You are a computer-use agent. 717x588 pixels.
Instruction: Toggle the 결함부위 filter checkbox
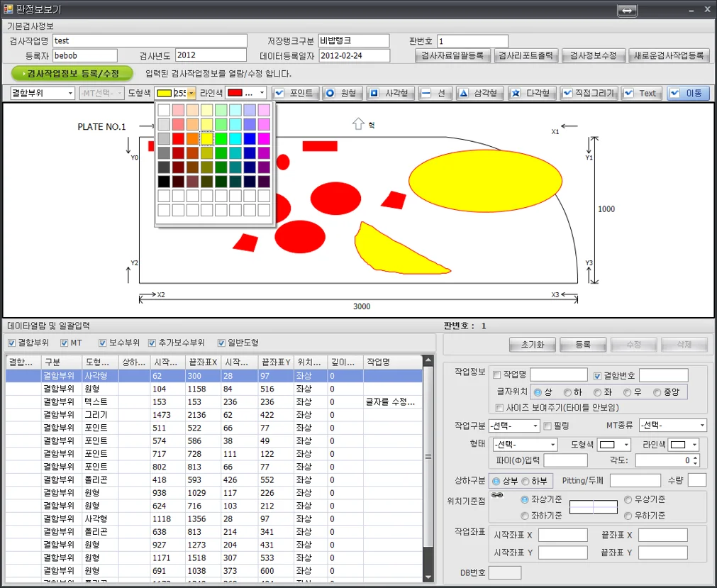click(12, 343)
